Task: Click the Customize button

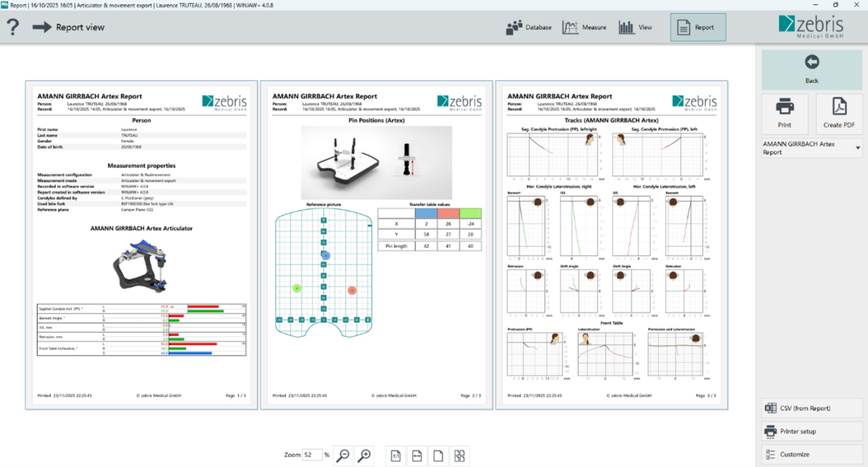Action: point(812,455)
